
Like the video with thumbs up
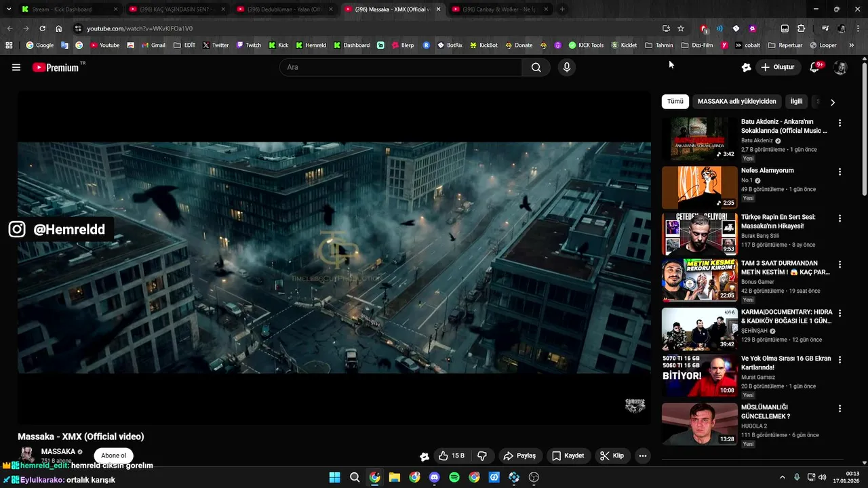tap(452, 455)
